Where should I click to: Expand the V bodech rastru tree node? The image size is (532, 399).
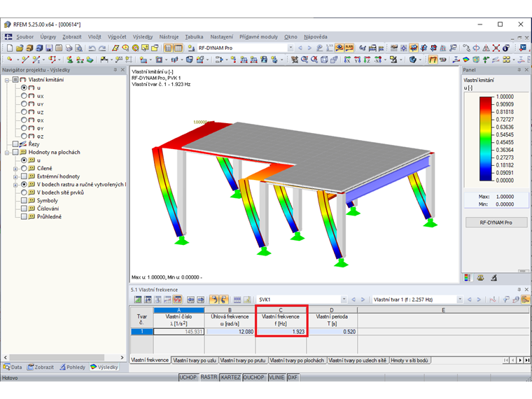(x=15, y=185)
